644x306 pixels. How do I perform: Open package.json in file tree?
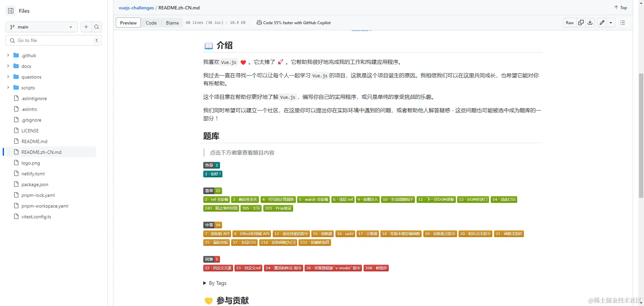pyautogui.click(x=35, y=184)
